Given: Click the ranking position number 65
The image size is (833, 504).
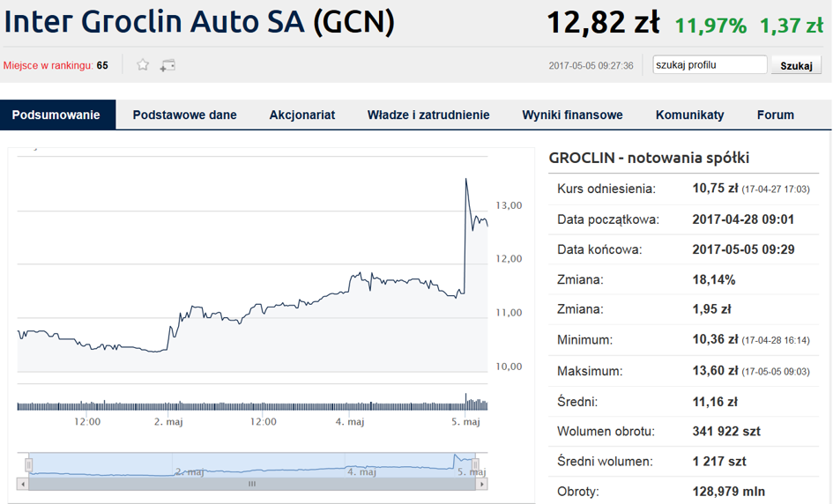Looking at the screenshot, I should (102, 65).
